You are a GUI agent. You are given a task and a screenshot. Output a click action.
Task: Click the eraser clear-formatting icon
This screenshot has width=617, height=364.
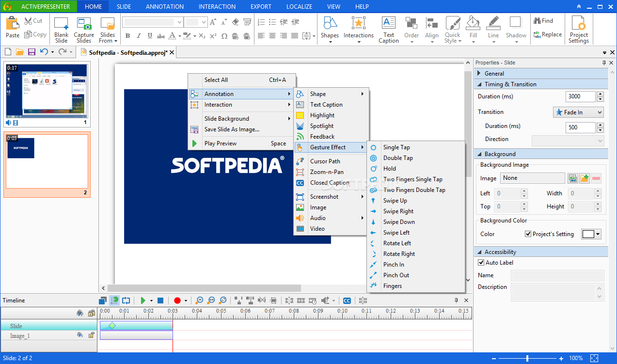pos(236,22)
